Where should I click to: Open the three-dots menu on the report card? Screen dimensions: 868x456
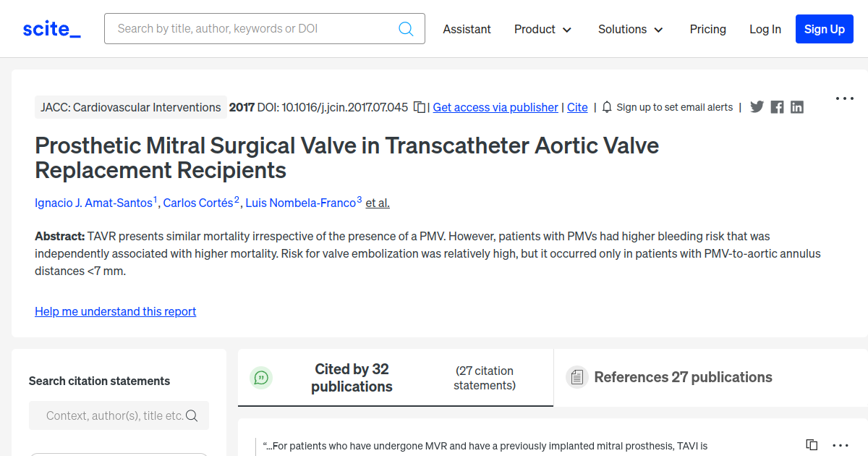(x=845, y=98)
